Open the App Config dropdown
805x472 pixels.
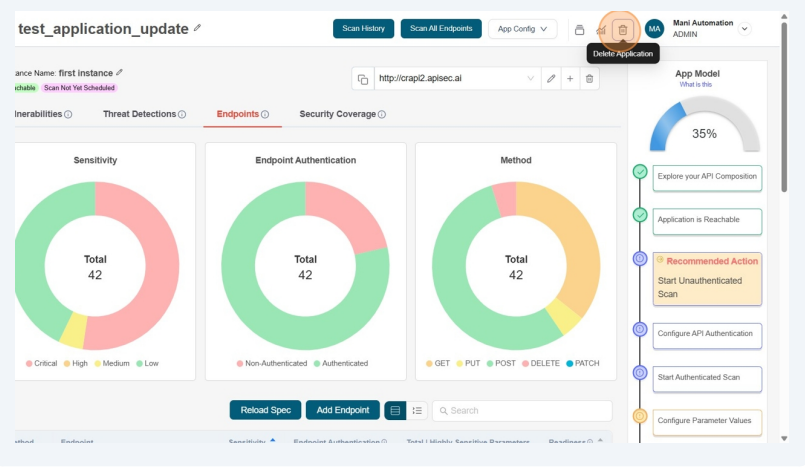(x=522, y=29)
